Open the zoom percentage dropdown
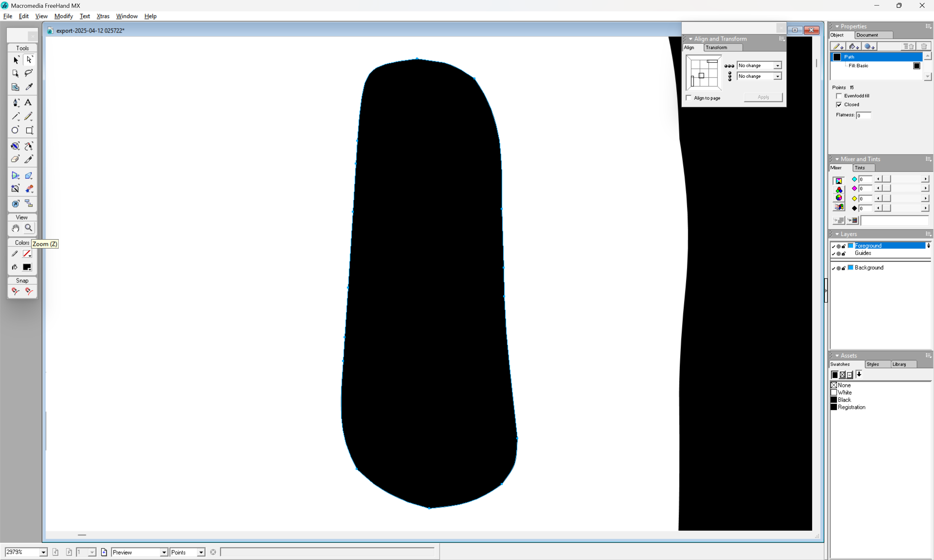The height and width of the screenshot is (560, 934). 43,552
